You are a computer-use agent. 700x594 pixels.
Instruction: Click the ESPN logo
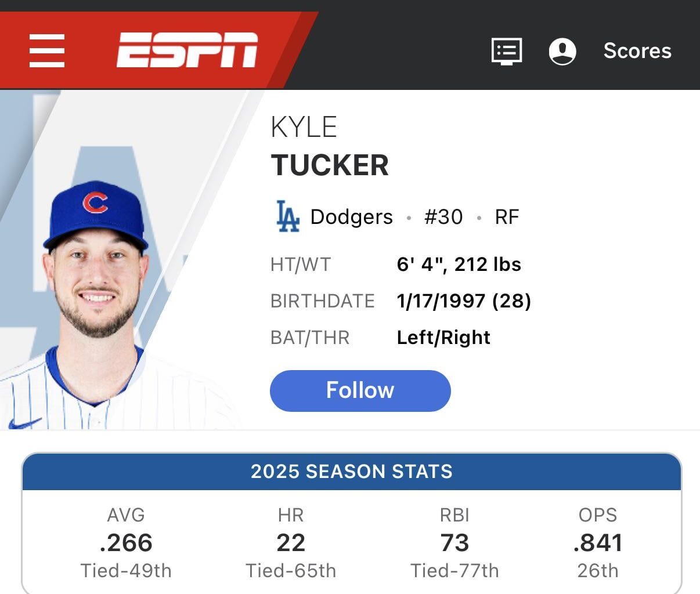coord(187,50)
